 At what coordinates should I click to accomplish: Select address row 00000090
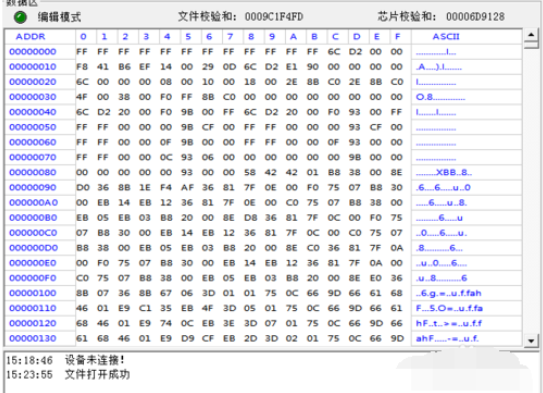point(33,187)
